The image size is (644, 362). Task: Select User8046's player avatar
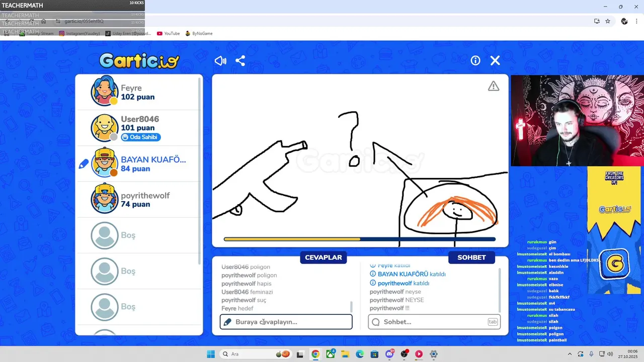click(105, 128)
